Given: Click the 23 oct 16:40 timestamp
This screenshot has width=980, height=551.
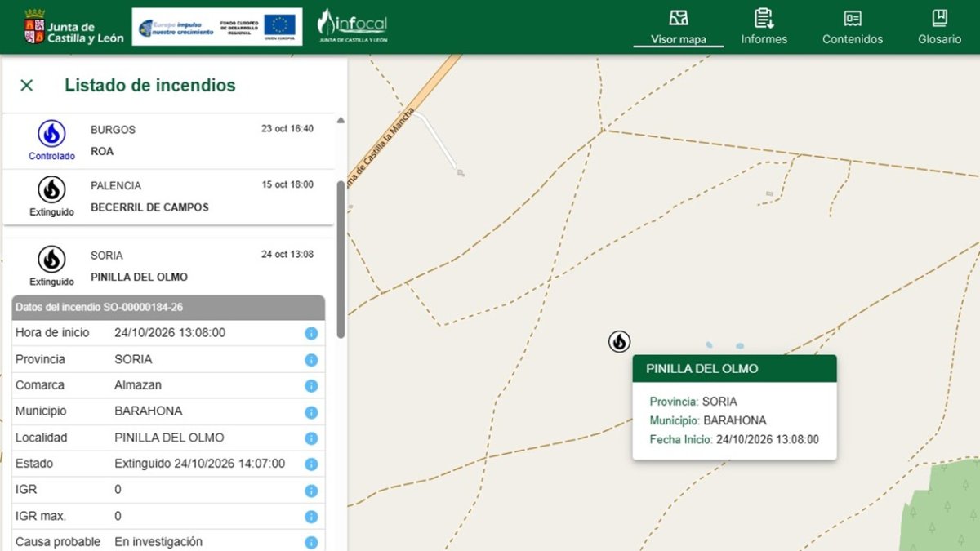Looking at the screenshot, I should [x=287, y=129].
